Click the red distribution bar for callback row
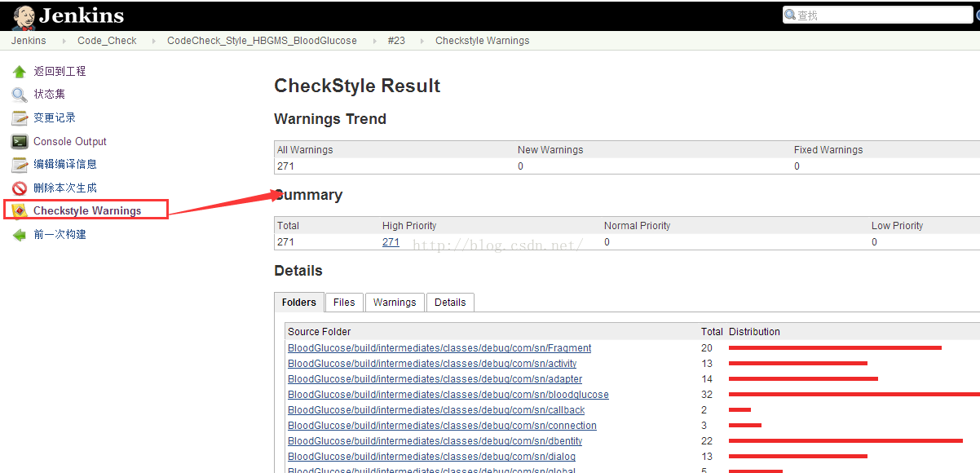This screenshot has height=473, width=980. tap(739, 410)
